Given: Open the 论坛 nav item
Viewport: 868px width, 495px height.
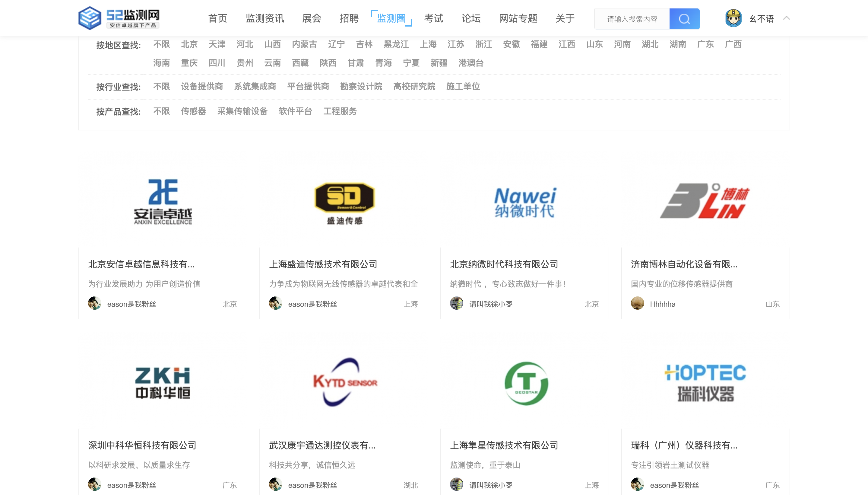Looking at the screenshot, I should (x=471, y=18).
